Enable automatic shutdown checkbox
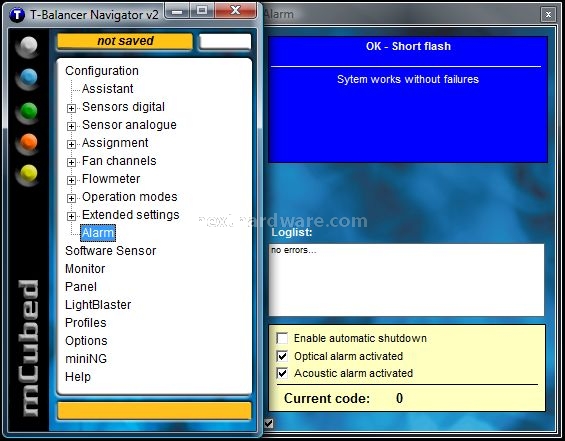565x441 pixels. coord(282,338)
